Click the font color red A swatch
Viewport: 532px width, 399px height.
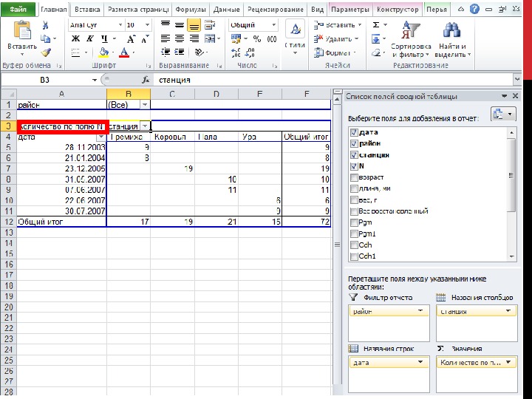point(124,52)
